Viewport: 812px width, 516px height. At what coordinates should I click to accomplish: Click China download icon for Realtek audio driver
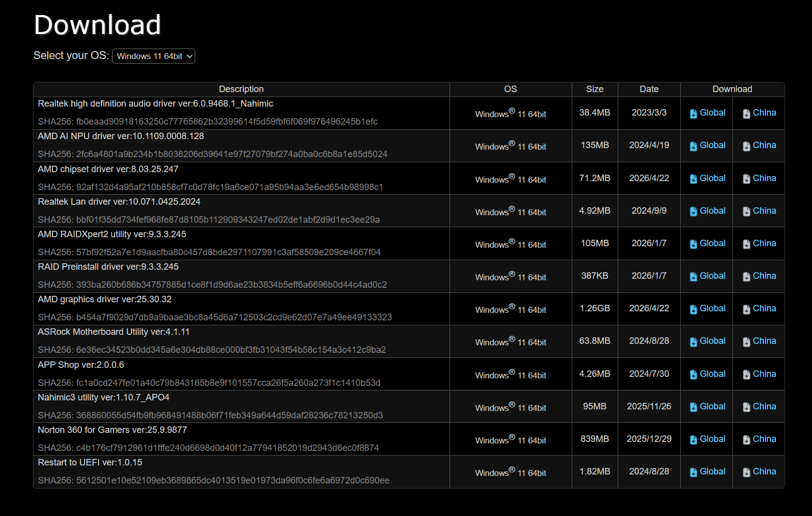point(746,114)
